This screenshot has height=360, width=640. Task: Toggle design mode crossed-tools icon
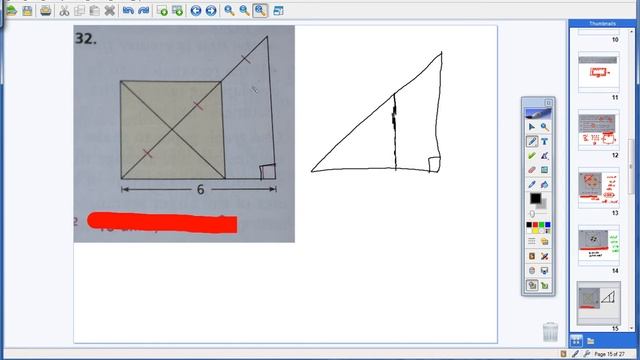pos(544,256)
